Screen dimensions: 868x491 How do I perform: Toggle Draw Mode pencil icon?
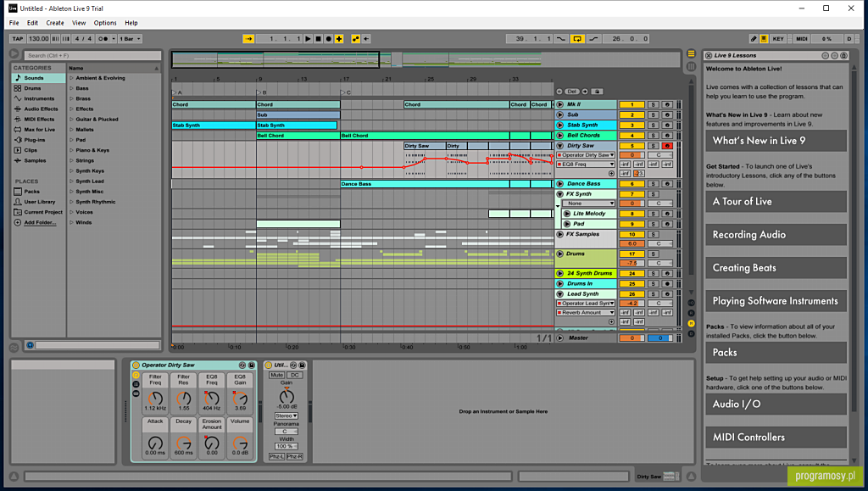[x=754, y=39]
